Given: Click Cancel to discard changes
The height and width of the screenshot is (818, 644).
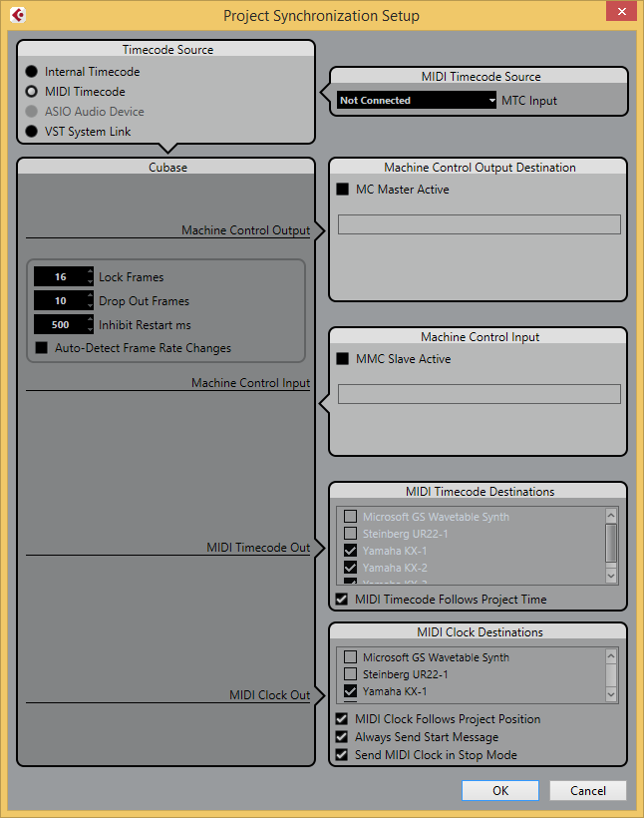Looking at the screenshot, I should 588,790.
